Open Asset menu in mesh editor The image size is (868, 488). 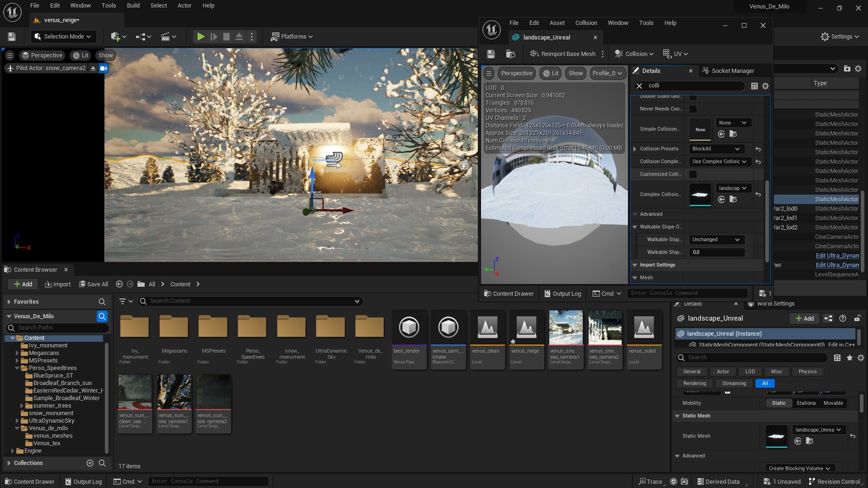coord(557,23)
